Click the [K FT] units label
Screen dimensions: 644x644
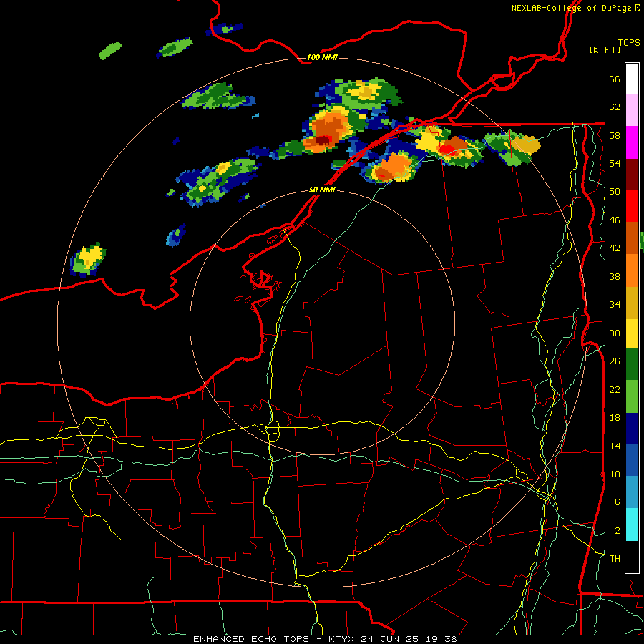point(605,49)
